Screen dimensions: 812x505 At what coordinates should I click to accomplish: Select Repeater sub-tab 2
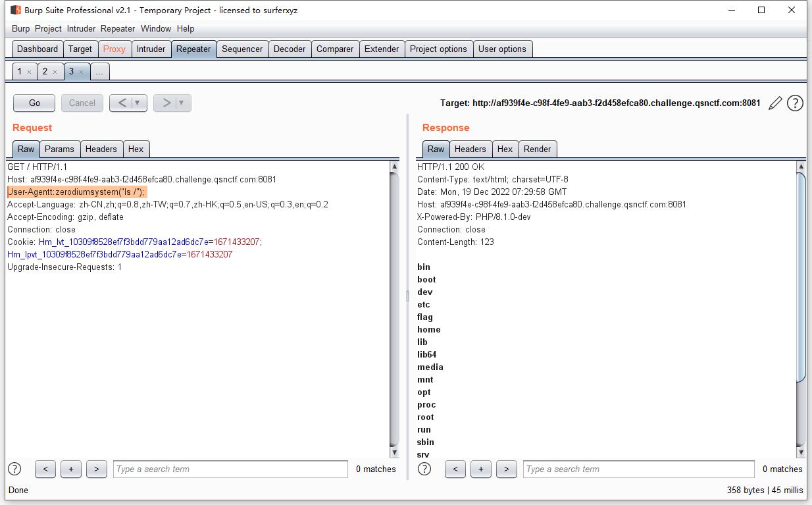pyautogui.click(x=45, y=71)
